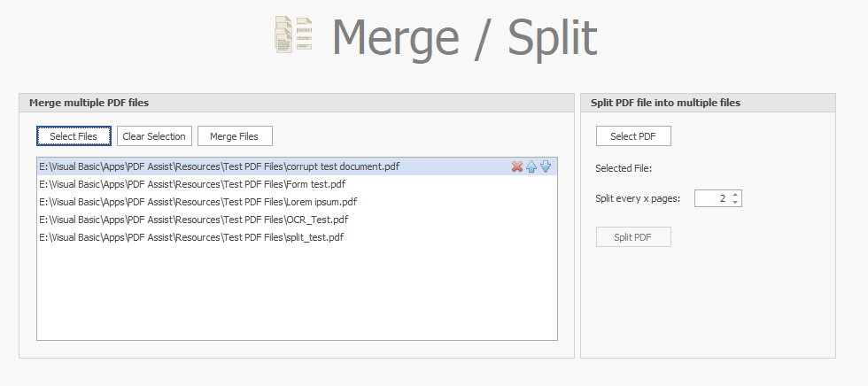Viewport: 868px width, 386px height.
Task: Highlight OCR_Test.pdf in the list
Action: click(194, 220)
